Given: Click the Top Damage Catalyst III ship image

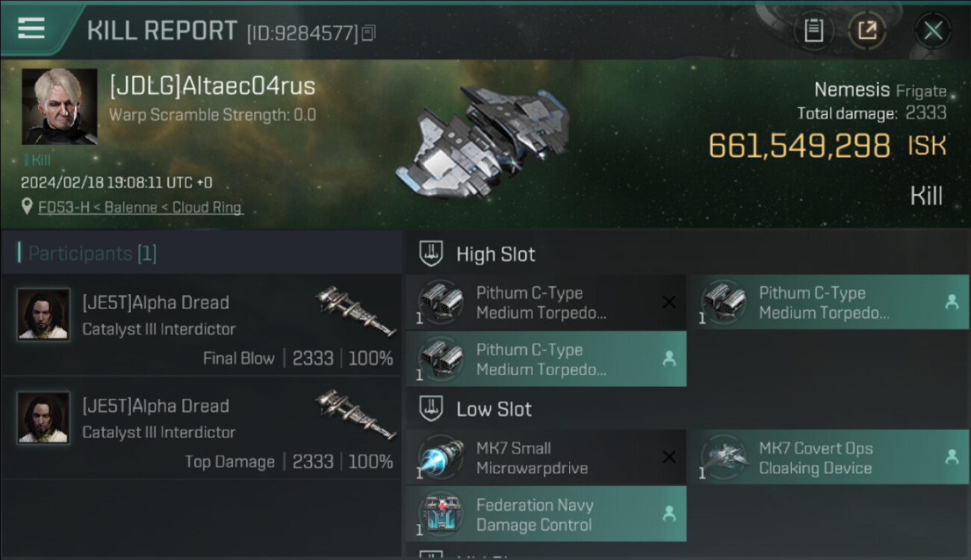Looking at the screenshot, I should pos(356,415).
